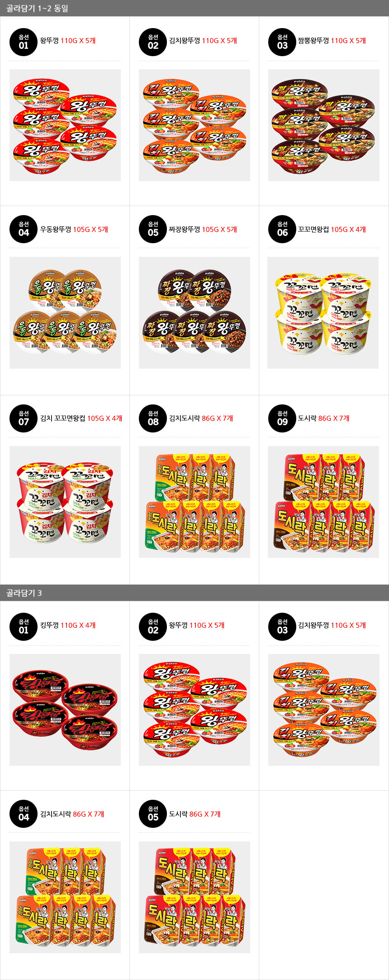Viewport: 389px width, 980px height.
Task: Open the 골라담기 3 section header
Action: point(194,593)
